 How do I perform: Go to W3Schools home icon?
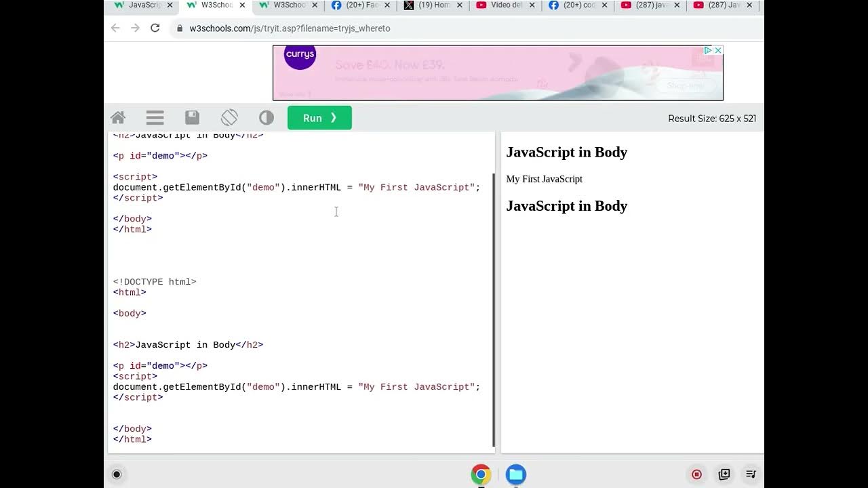(x=118, y=118)
